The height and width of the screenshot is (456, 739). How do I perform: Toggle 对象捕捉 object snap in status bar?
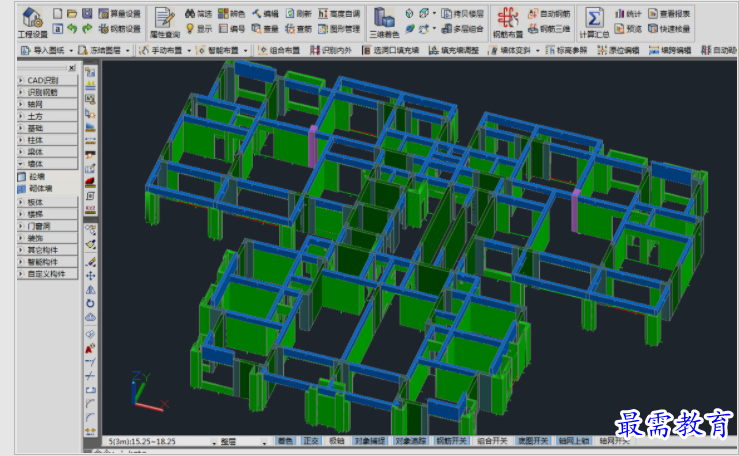click(x=370, y=441)
